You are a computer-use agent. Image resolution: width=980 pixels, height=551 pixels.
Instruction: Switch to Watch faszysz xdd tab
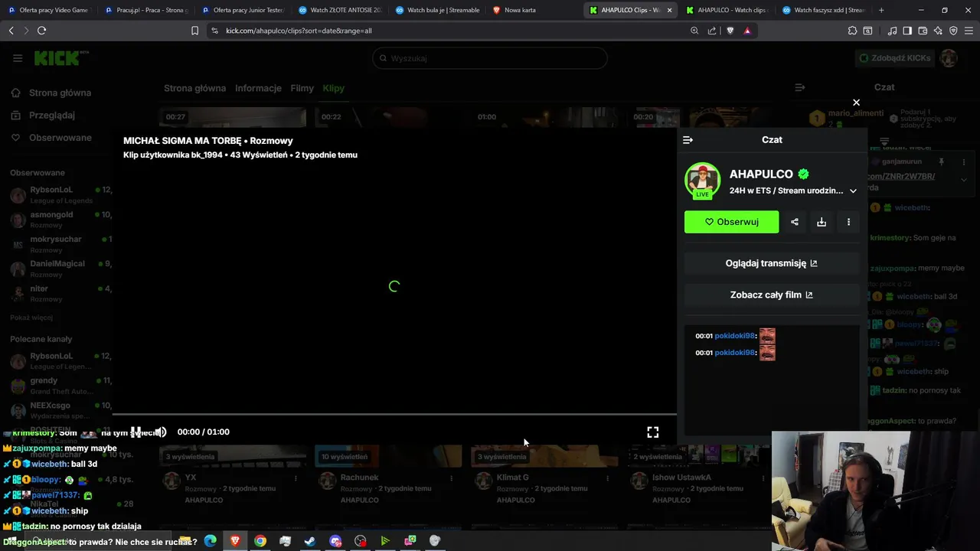(x=823, y=10)
